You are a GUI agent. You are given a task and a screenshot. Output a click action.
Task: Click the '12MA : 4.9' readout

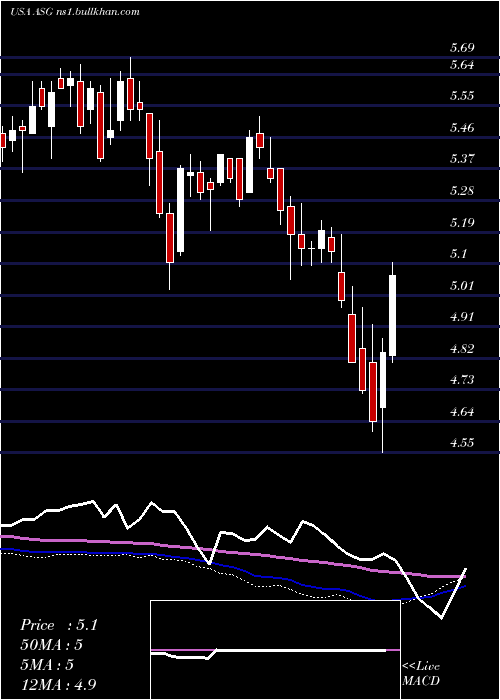tap(58, 684)
